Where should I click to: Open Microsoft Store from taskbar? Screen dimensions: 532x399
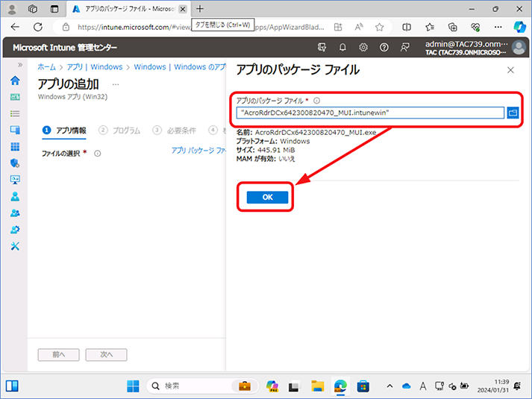coord(363,386)
